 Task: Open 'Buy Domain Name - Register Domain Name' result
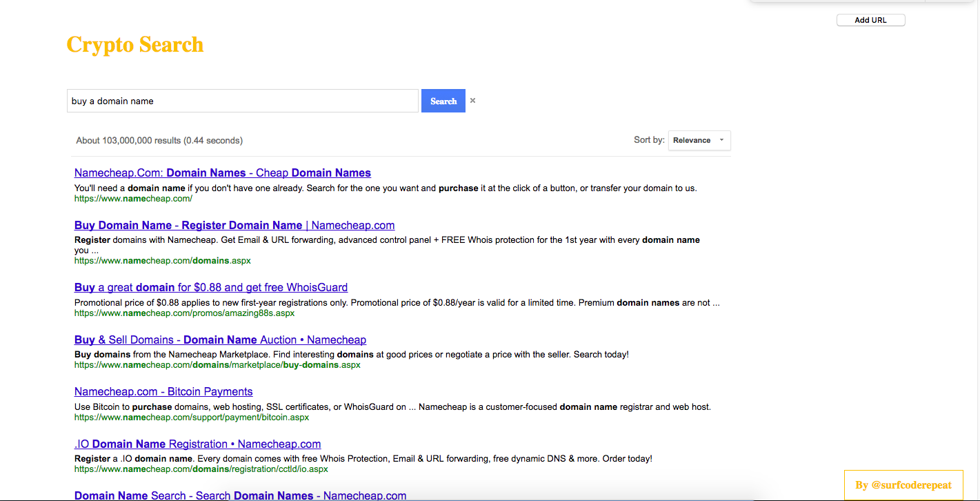tap(234, 226)
